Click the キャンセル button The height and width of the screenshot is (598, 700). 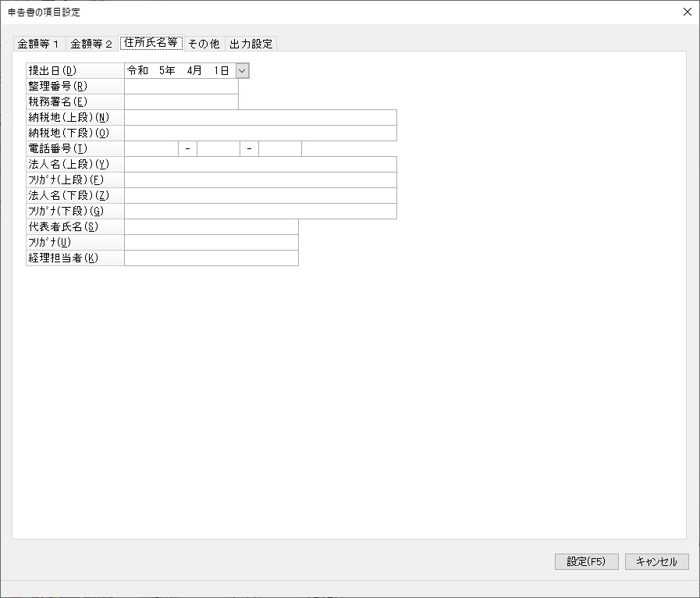pos(656,561)
